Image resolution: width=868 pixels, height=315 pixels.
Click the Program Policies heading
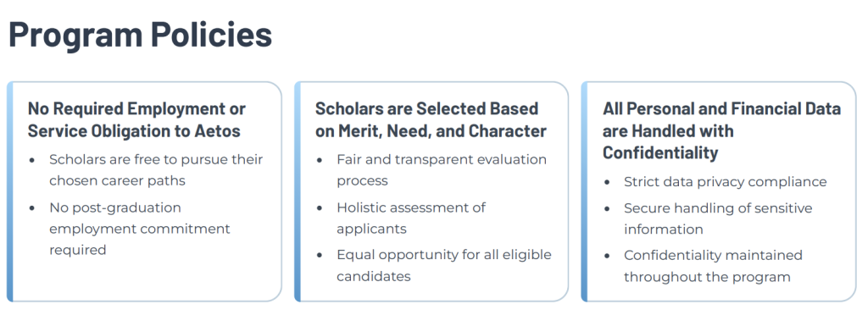pyautogui.click(x=140, y=34)
